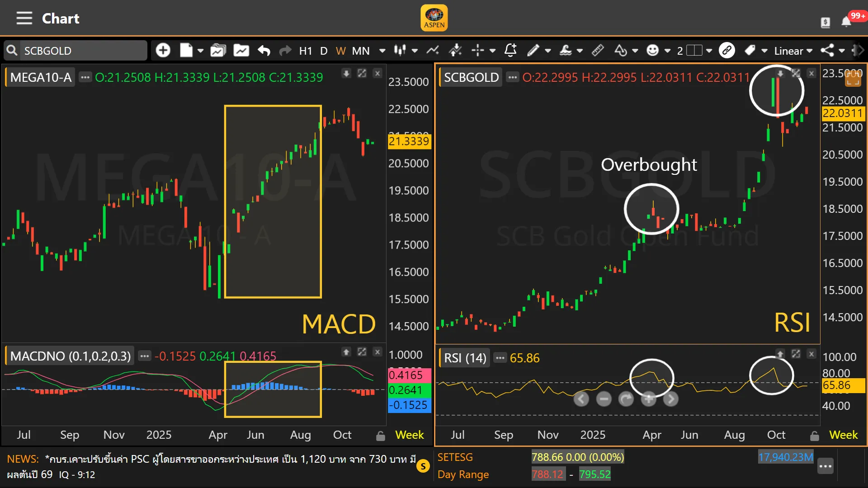Toggle the chart link sync button

pyautogui.click(x=726, y=50)
